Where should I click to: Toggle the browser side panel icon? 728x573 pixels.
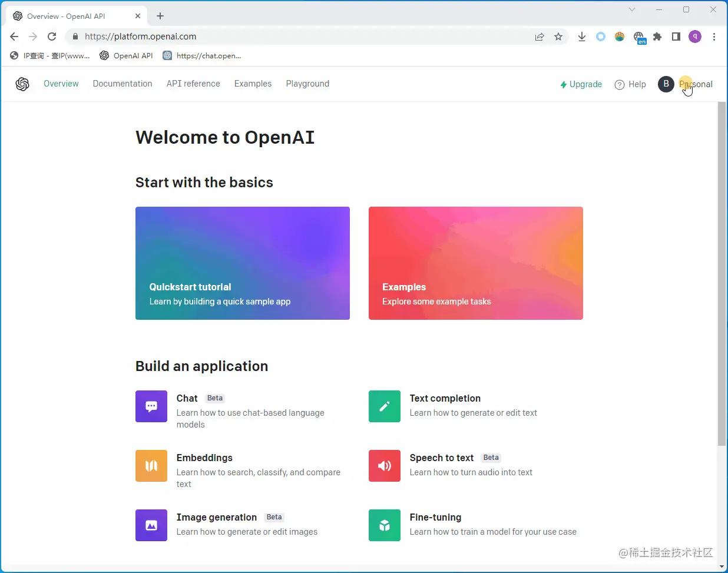[676, 37]
